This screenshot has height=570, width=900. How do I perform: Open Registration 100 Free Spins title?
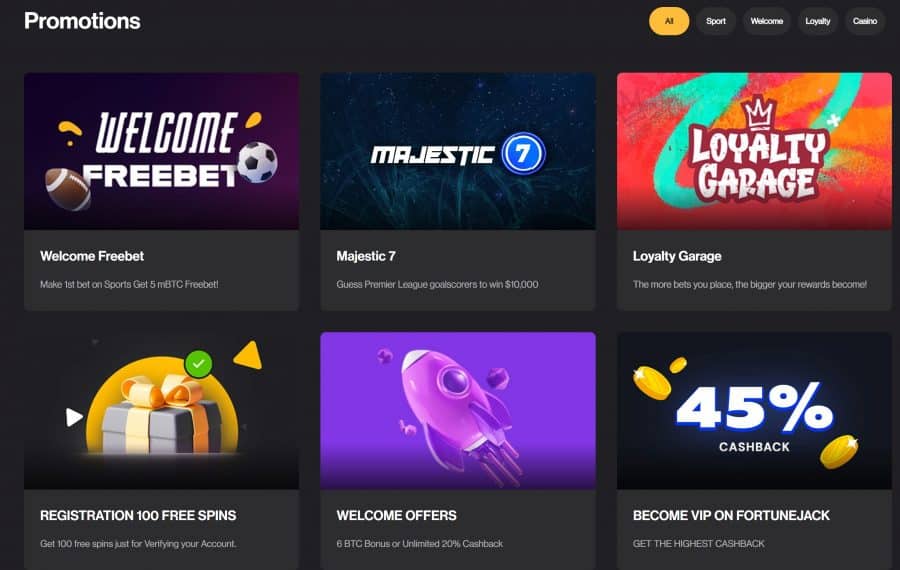(138, 515)
